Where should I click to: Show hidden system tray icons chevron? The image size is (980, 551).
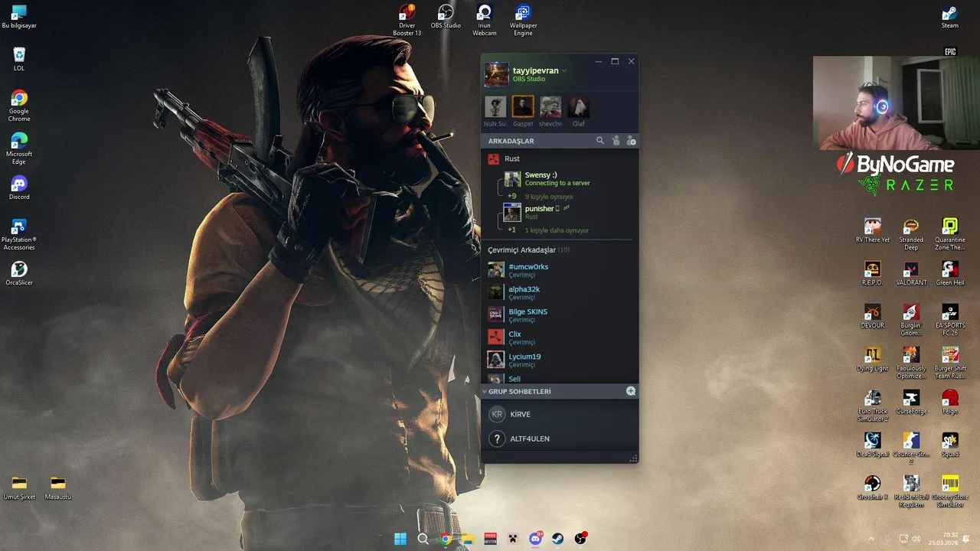tap(871, 539)
